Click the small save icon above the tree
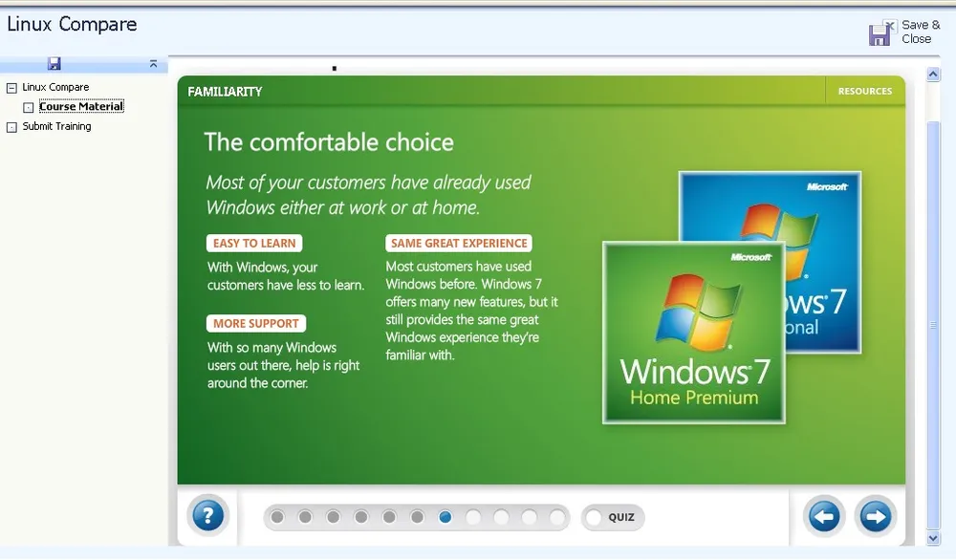The width and height of the screenshot is (956, 560). [x=54, y=63]
